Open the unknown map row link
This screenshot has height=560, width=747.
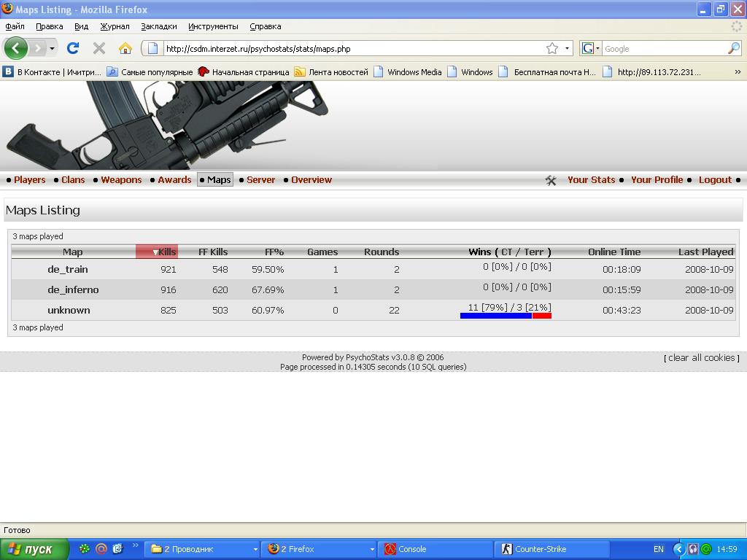coord(69,310)
